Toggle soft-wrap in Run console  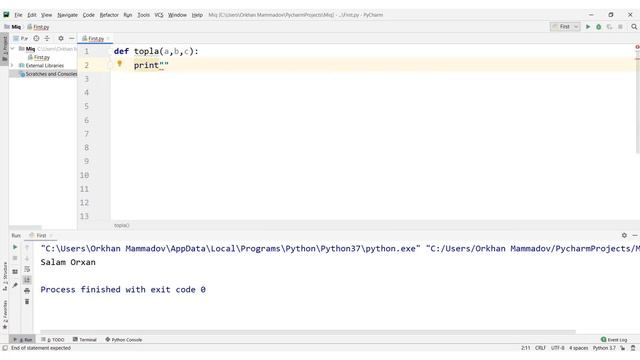click(27, 269)
